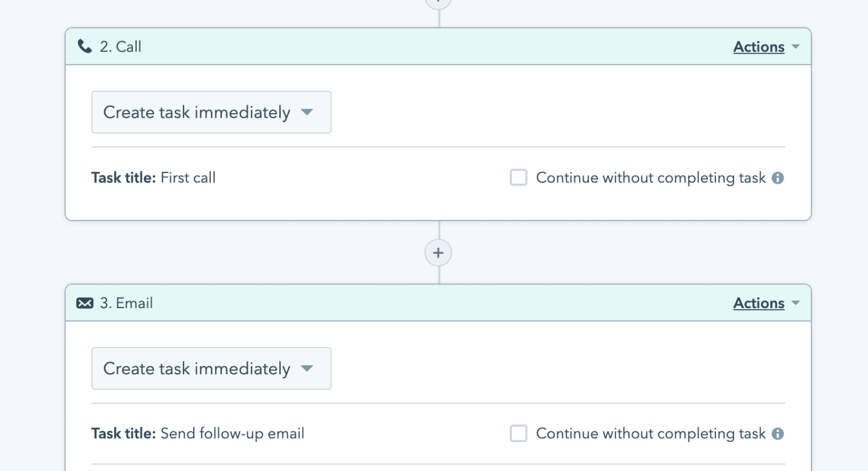Click Call step's 'Continue without completing task' label text
The image size is (868, 471).
pos(650,178)
